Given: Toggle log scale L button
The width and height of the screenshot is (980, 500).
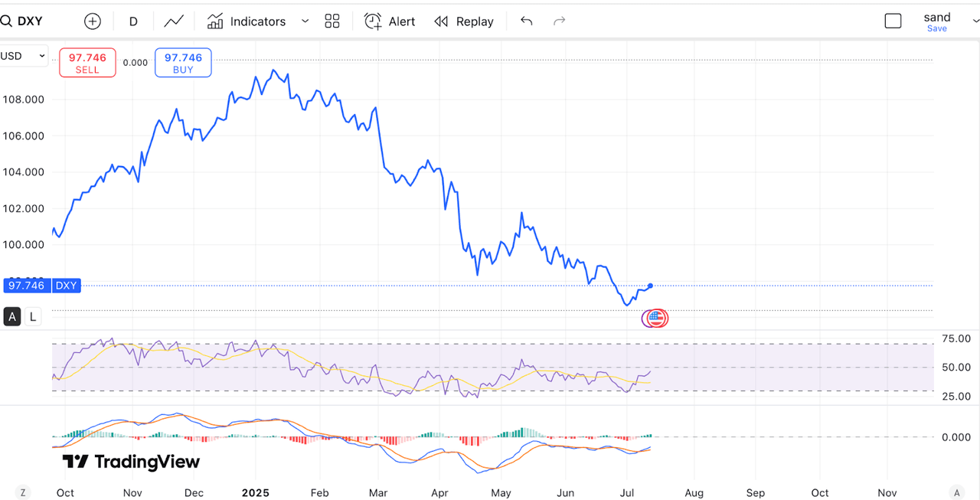Looking at the screenshot, I should [32, 316].
